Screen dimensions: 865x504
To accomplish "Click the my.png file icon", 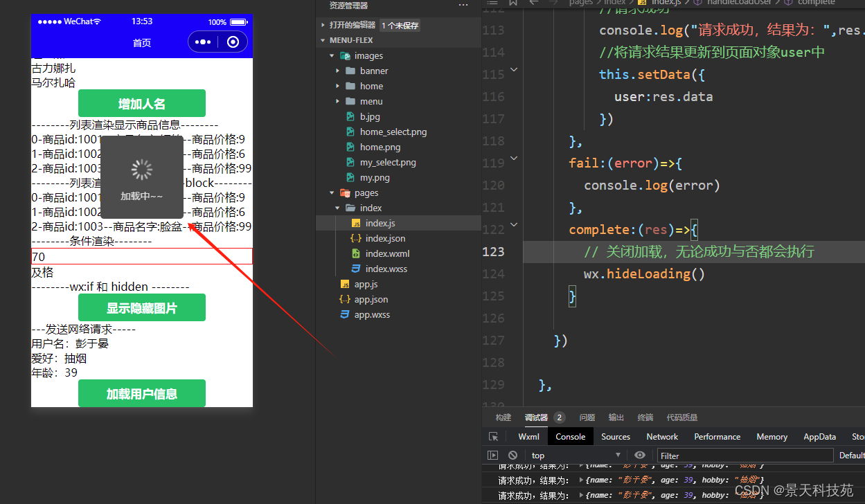I will (x=351, y=177).
